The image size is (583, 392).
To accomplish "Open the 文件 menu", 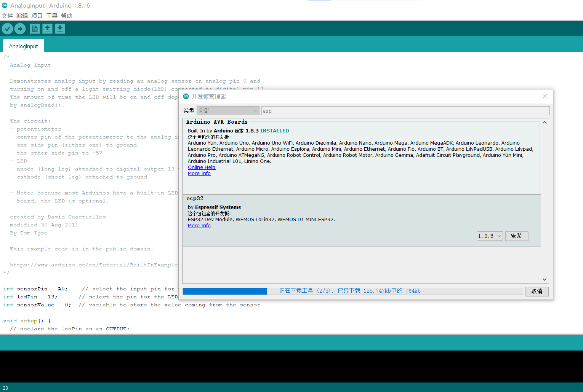I will 7,16.
